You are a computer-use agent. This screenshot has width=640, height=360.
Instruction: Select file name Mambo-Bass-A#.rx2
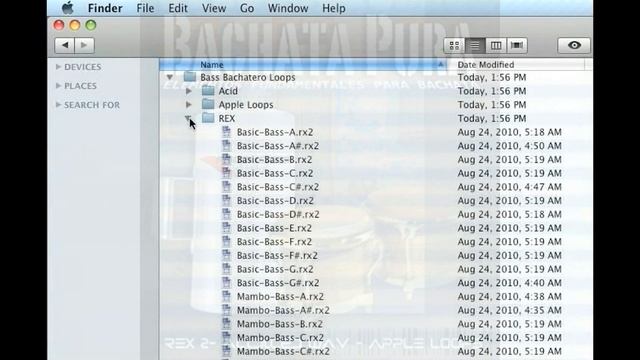click(283, 310)
